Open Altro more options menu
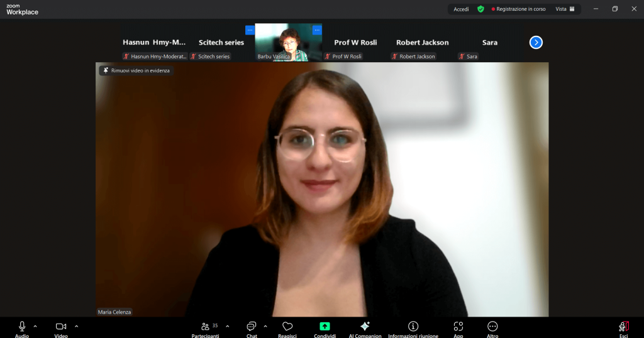 492,327
